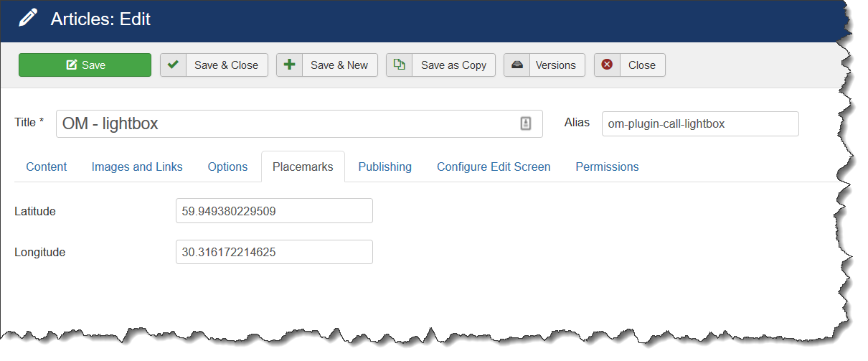Viewport: 868px width, 361px height.
Task: Click the red X Close icon
Action: click(607, 65)
